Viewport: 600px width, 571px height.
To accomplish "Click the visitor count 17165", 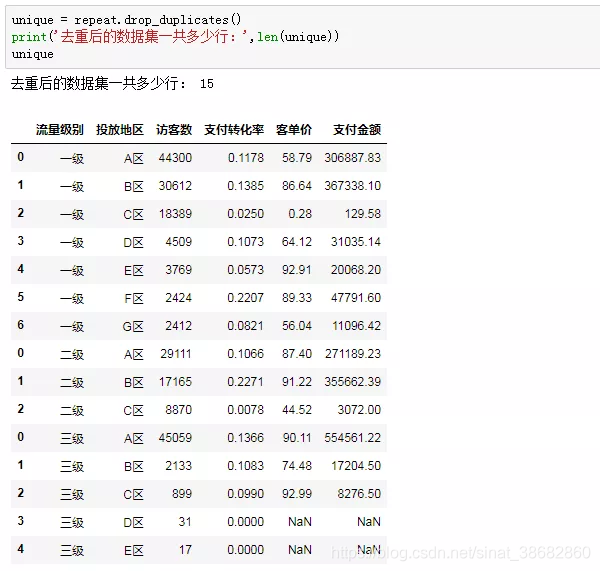I will point(175,382).
